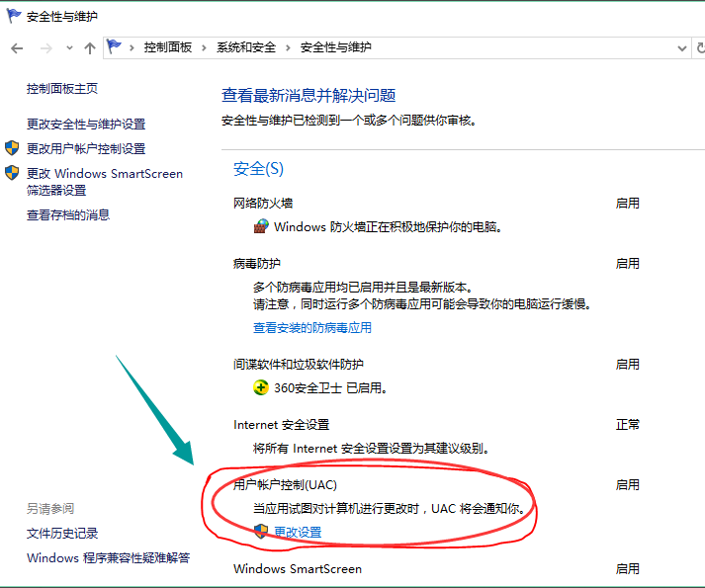Click 更改设置 under 用户帐户控制(UAC)
Screen dimensions: 705x588
click(x=298, y=532)
